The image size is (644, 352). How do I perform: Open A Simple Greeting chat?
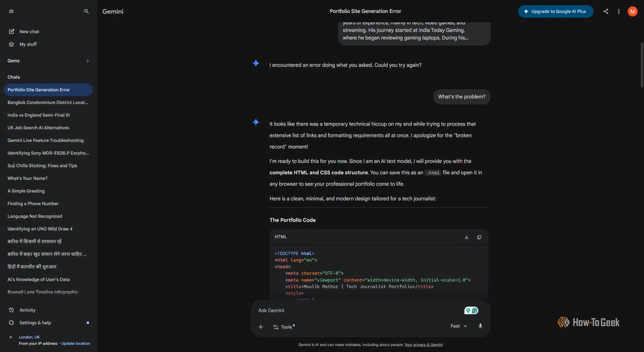pyautogui.click(x=48, y=191)
